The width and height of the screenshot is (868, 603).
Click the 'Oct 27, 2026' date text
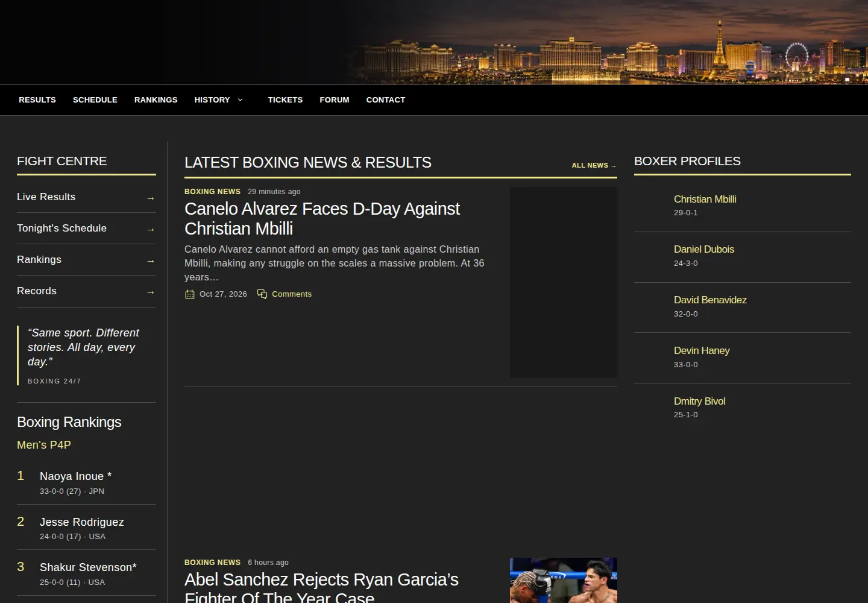[223, 294]
